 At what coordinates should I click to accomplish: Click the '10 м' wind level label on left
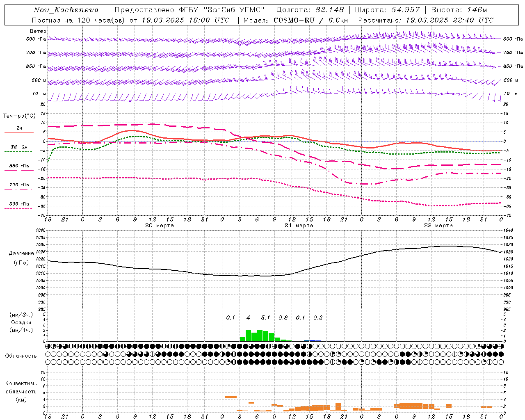[x=39, y=94]
